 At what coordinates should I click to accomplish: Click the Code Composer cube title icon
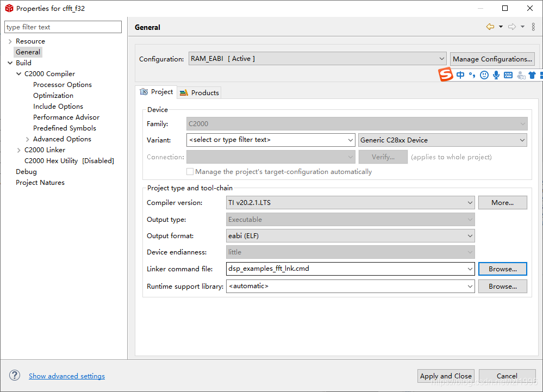[9, 8]
